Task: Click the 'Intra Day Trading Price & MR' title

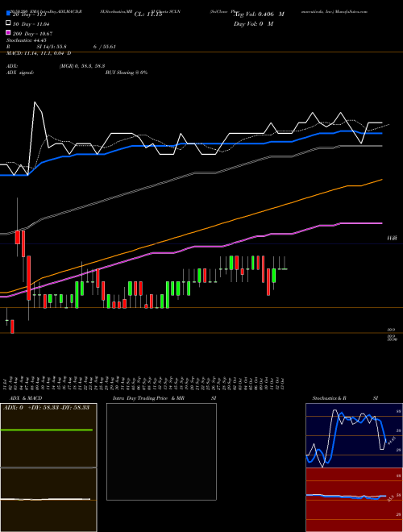Action: (148, 398)
